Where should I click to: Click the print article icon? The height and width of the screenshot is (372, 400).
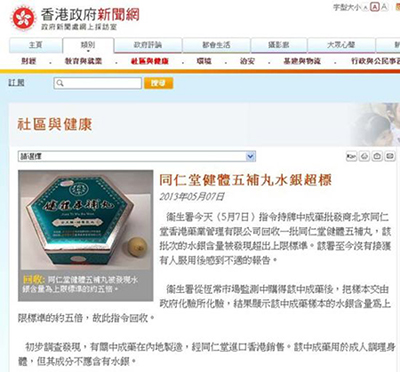[365, 156]
